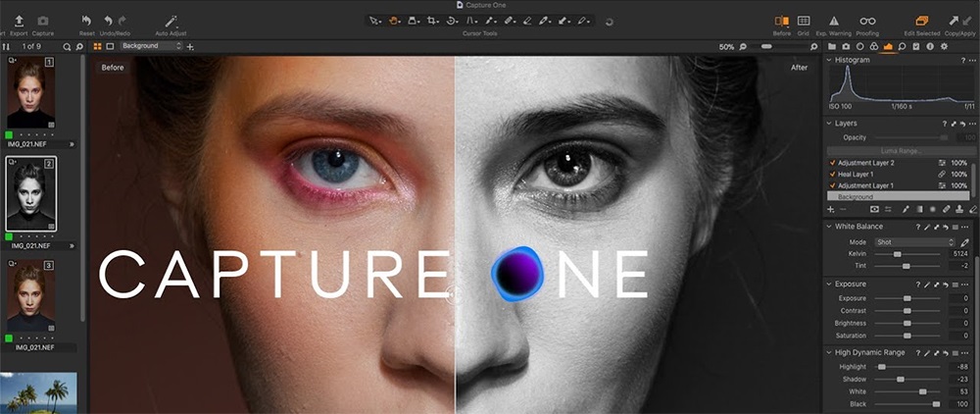Click the Capture camera icon
The height and width of the screenshot is (414, 980).
pos(42,22)
